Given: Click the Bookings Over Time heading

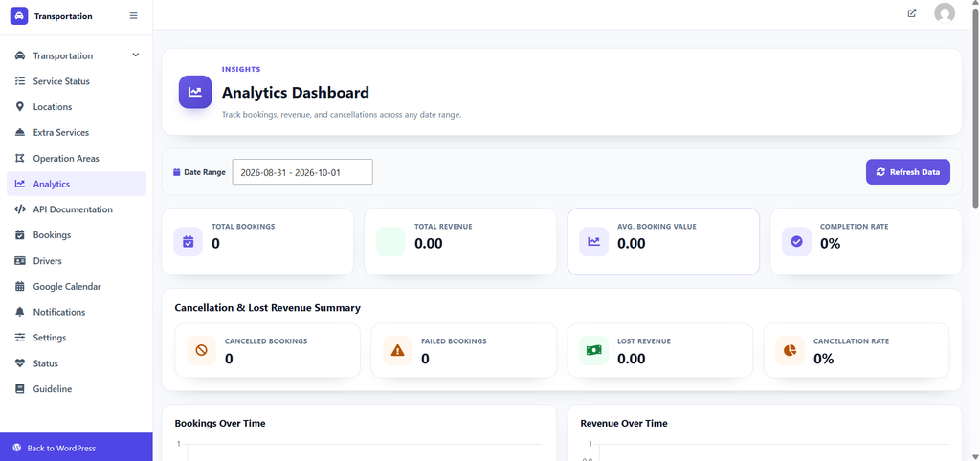Looking at the screenshot, I should pos(220,423).
